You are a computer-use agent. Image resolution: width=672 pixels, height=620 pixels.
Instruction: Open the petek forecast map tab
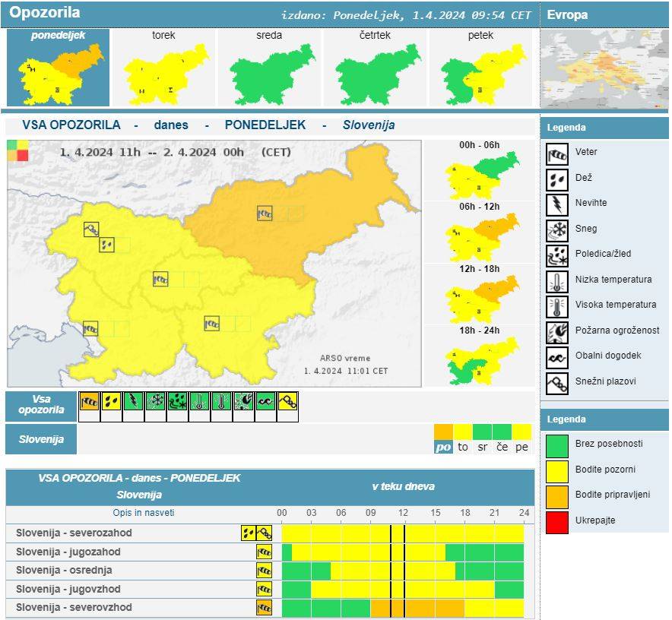(x=480, y=69)
